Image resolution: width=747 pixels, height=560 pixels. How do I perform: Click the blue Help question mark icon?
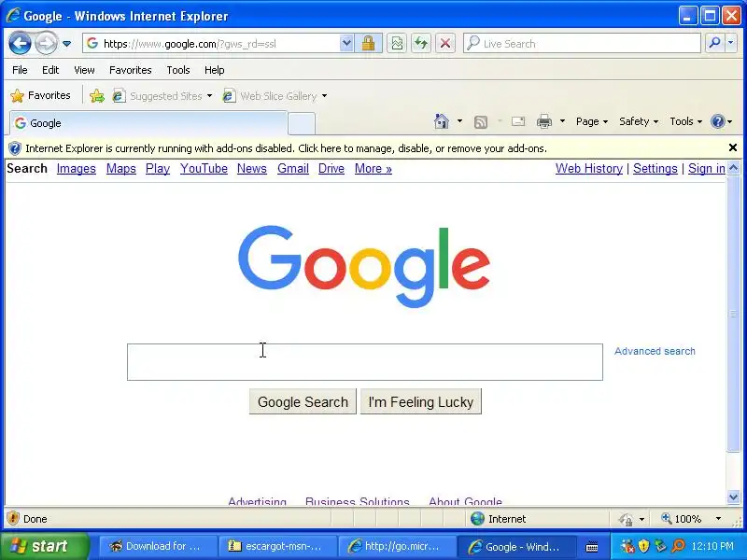click(718, 121)
